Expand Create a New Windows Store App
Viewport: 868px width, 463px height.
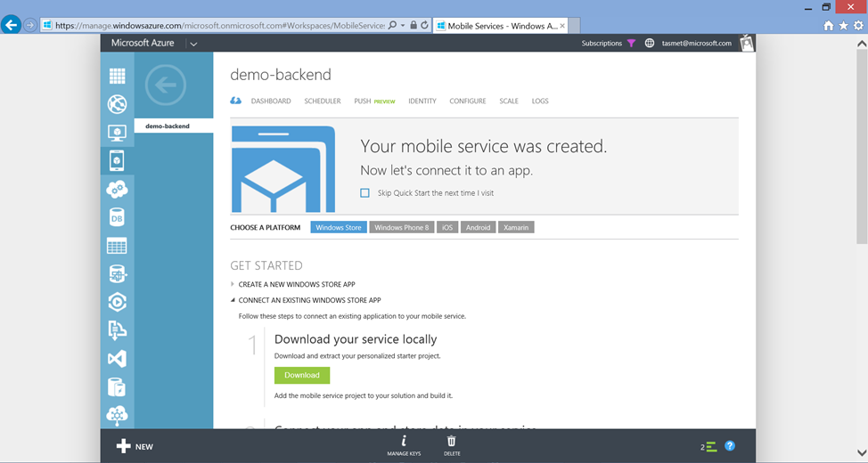233,284
